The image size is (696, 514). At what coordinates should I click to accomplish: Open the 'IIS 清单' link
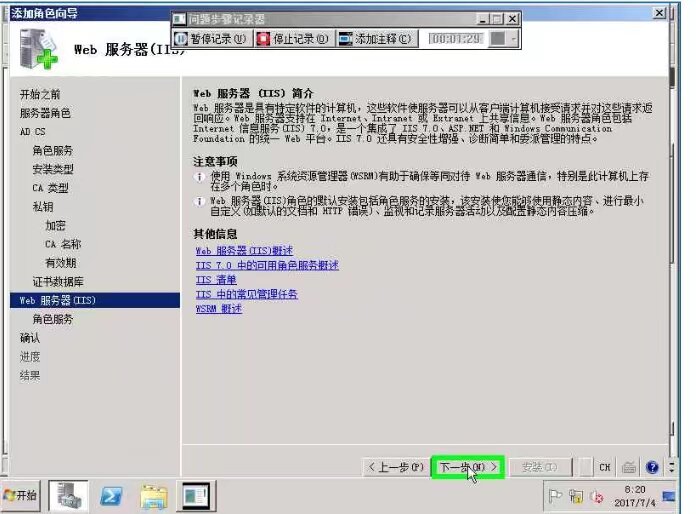coord(216,280)
